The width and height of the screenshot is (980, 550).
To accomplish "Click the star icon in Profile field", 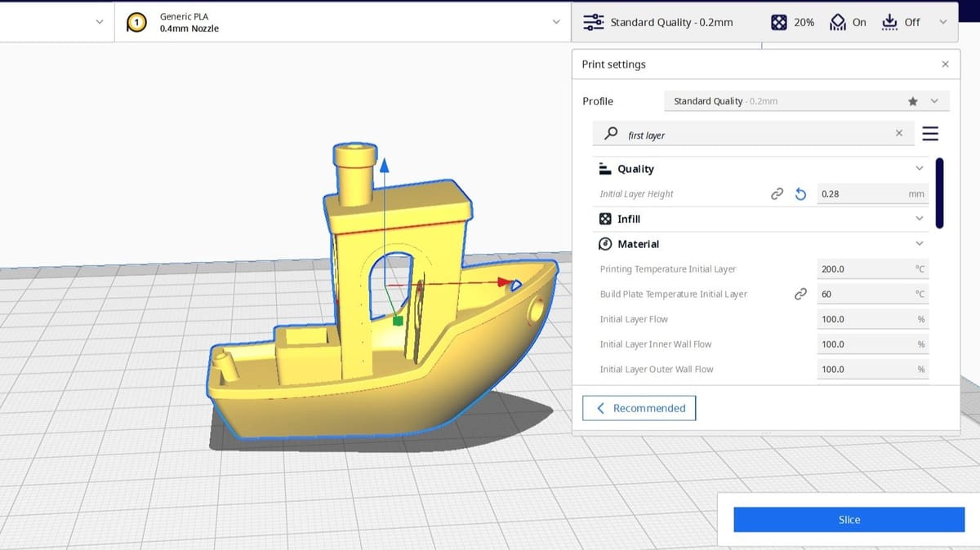I will (912, 101).
